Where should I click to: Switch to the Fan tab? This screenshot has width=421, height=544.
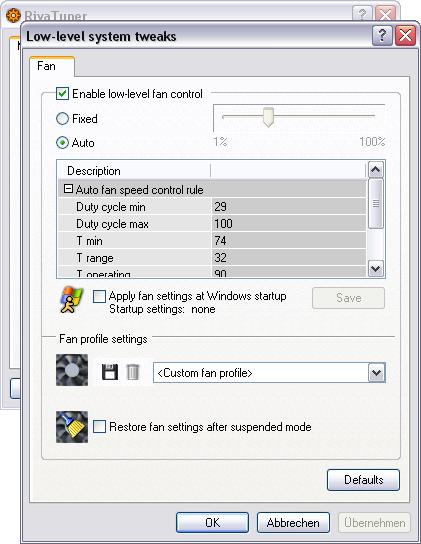click(46, 66)
